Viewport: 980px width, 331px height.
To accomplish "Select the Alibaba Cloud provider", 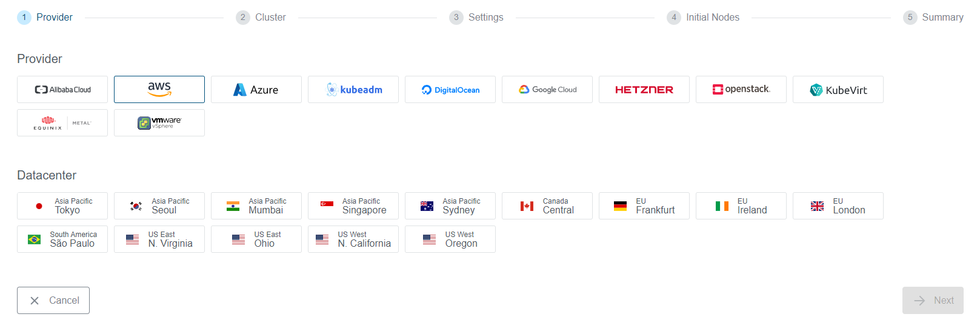I will (x=62, y=90).
